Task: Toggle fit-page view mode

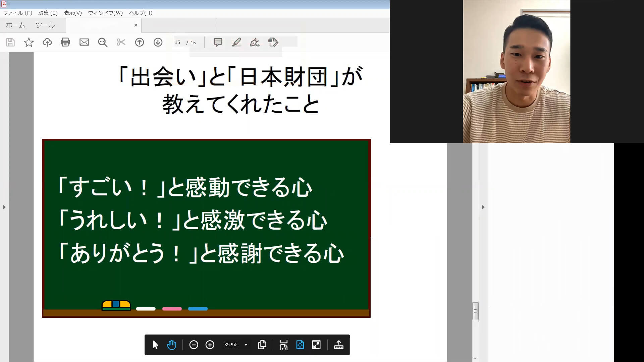Action: coord(300,345)
